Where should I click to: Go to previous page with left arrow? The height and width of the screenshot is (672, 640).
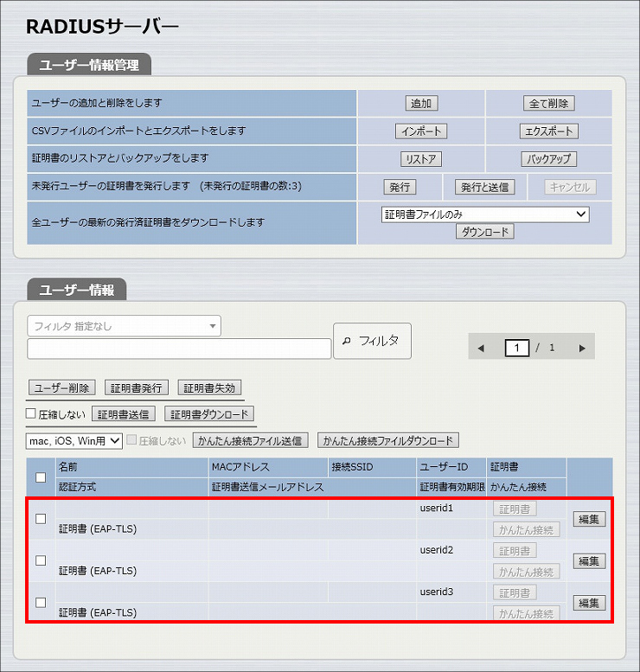pos(481,348)
